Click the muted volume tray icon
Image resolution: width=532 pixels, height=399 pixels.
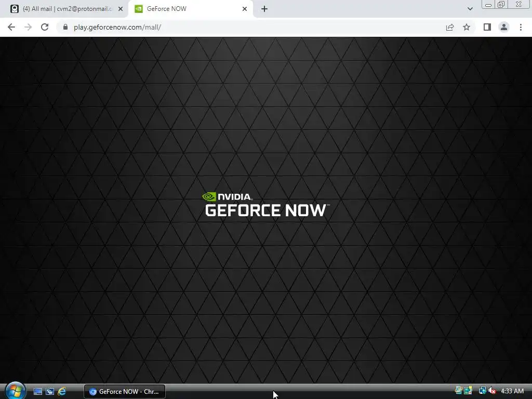click(492, 391)
